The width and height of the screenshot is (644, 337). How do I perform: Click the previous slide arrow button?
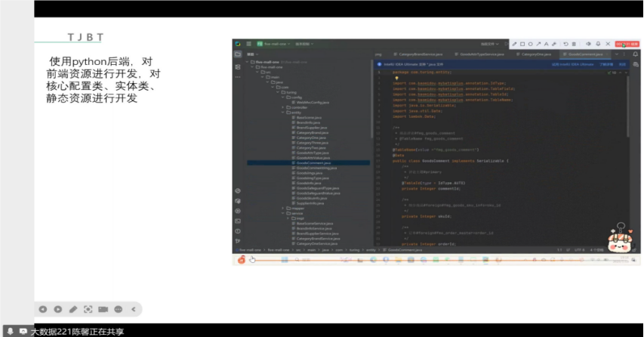tap(43, 309)
